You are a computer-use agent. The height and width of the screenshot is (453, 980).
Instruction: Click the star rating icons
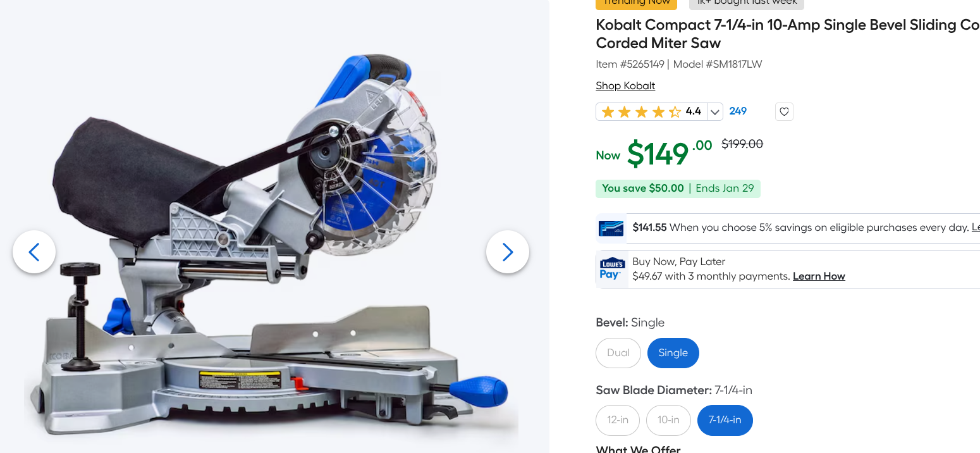coord(641,112)
